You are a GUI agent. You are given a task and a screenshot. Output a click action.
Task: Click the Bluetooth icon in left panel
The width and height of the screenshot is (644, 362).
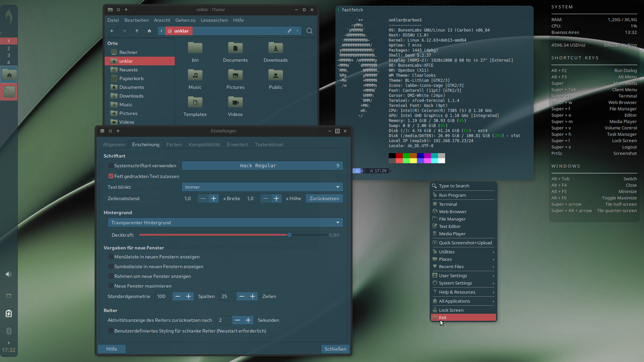(x=9, y=331)
